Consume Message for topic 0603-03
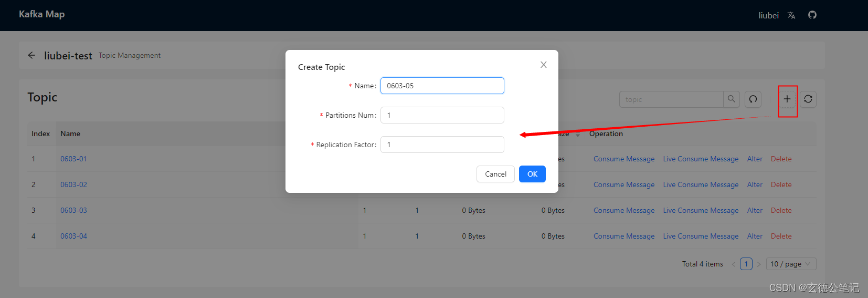 (x=624, y=210)
